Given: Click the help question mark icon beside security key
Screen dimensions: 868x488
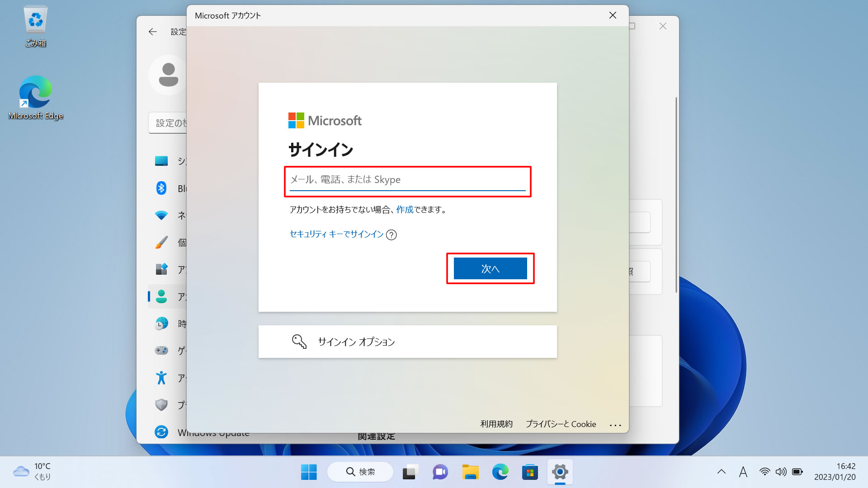Looking at the screenshot, I should click(x=392, y=235).
